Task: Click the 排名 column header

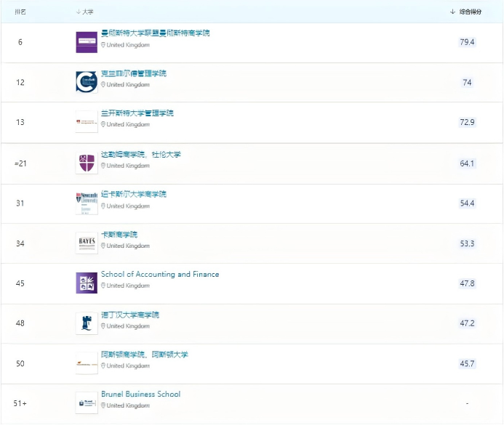Action: click(x=20, y=12)
